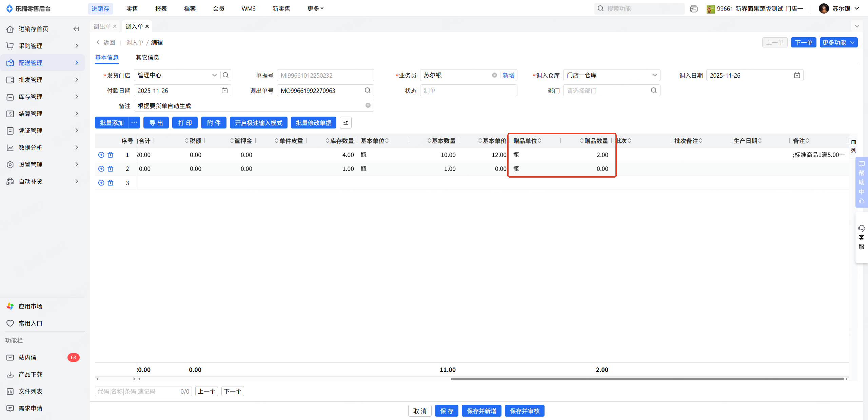This screenshot has width=868, height=420.
Task: Expand the 调入仓库 dropdown
Action: click(x=654, y=75)
